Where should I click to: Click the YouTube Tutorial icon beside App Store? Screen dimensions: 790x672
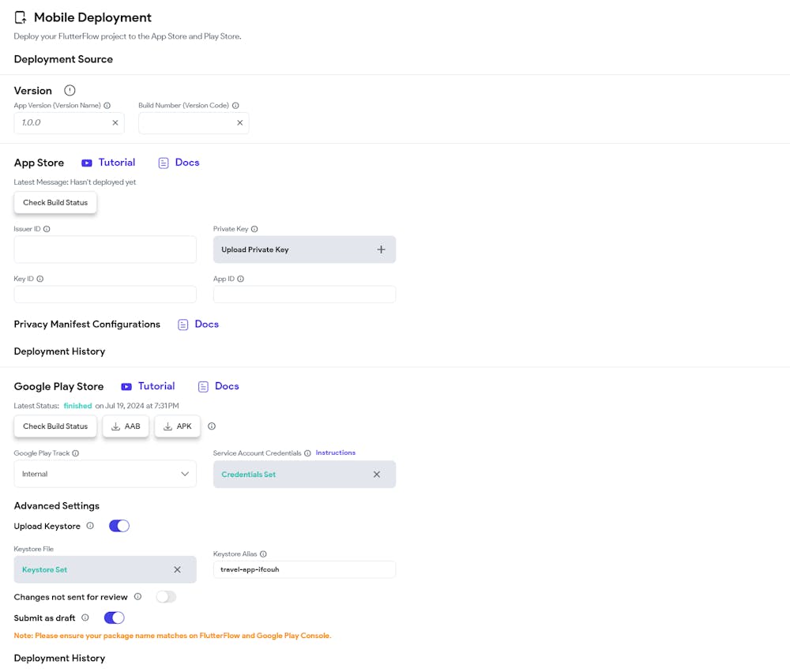pos(86,163)
